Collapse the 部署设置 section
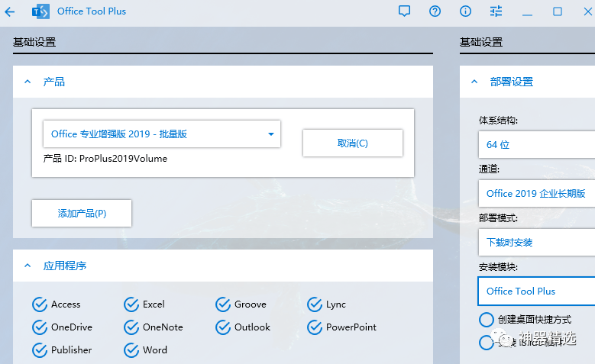Viewport: 595px width, 364px height. pos(474,82)
